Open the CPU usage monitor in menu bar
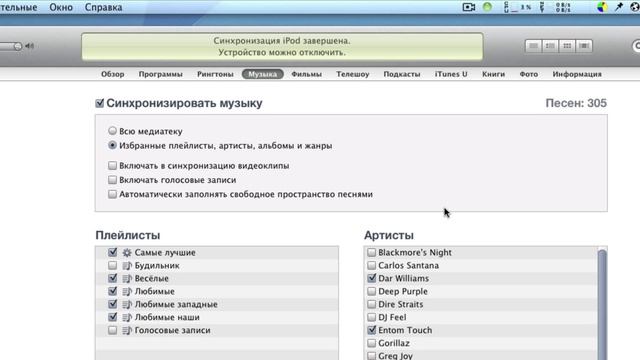 pos(518,7)
